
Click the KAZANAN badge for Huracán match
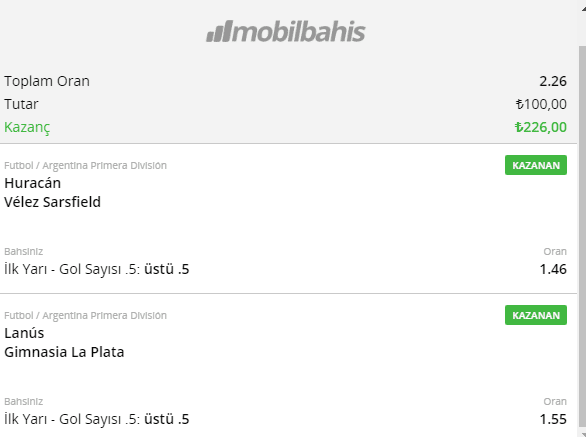coord(536,165)
